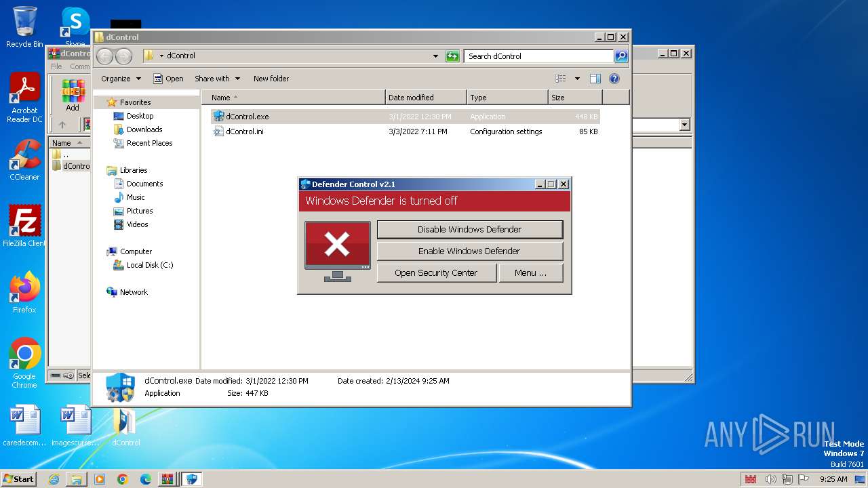Image resolution: width=868 pixels, height=488 pixels.
Task: Click the Explorer back navigation button
Action: coord(104,56)
